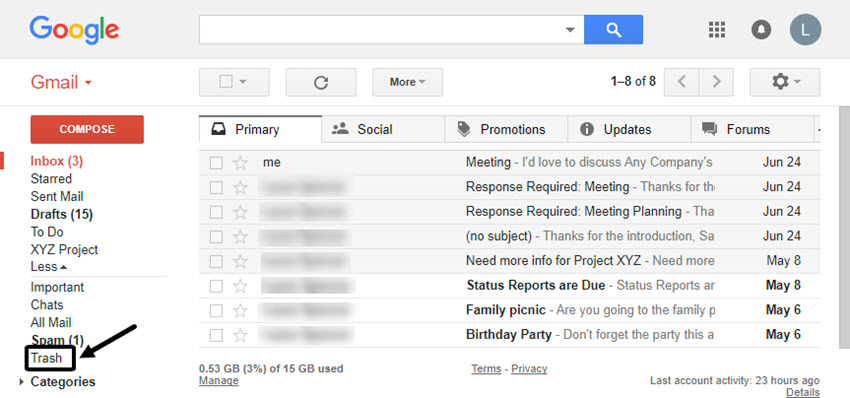Star the (no subject) email
This screenshot has height=398, width=850.
pos(240,236)
